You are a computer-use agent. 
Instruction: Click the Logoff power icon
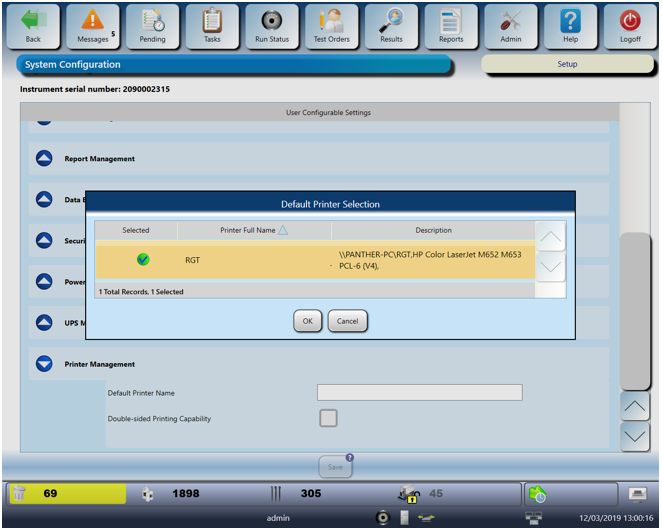click(629, 21)
